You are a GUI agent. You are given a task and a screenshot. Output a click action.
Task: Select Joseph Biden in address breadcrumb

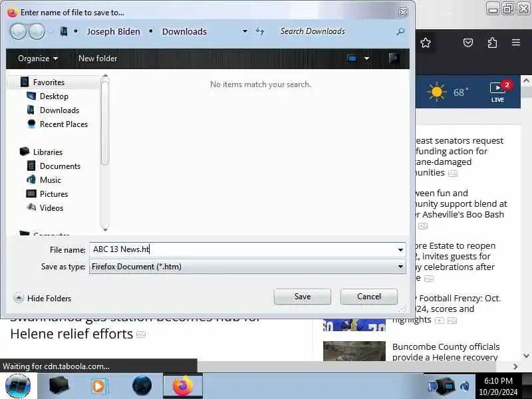113,31
